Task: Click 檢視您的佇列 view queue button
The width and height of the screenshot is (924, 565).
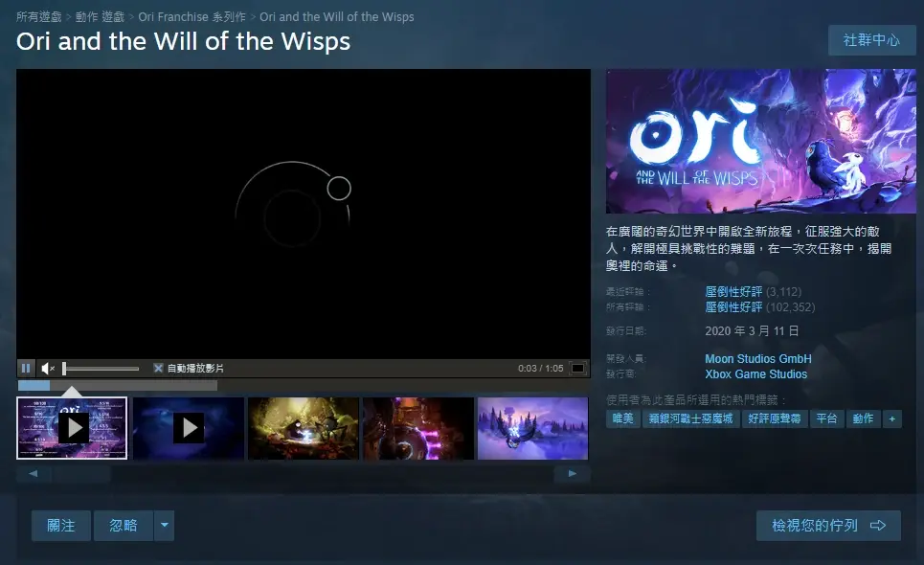Action: (x=828, y=526)
